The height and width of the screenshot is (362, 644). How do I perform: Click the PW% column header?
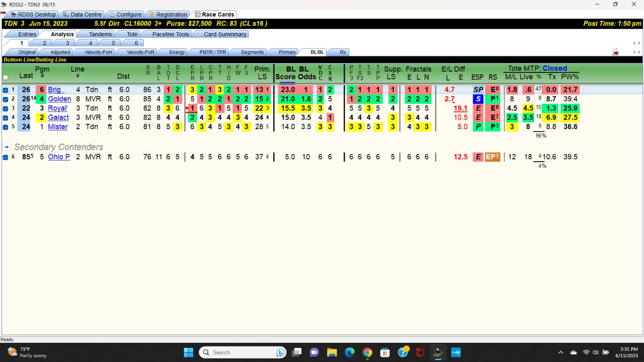[570, 77]
